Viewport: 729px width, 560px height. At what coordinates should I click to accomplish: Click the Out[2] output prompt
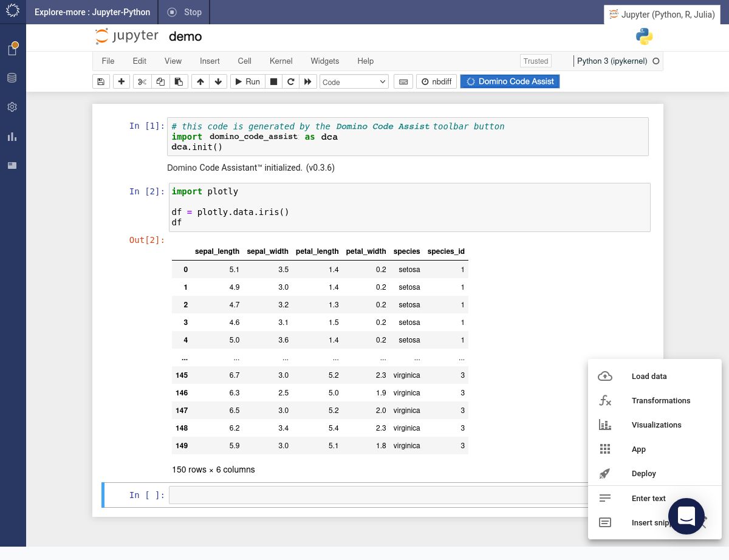coord(147,240)
